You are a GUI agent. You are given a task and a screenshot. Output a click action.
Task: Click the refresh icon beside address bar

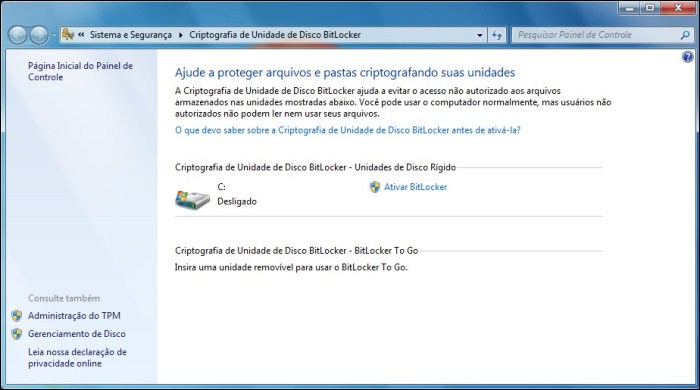[x=497, y=35]
